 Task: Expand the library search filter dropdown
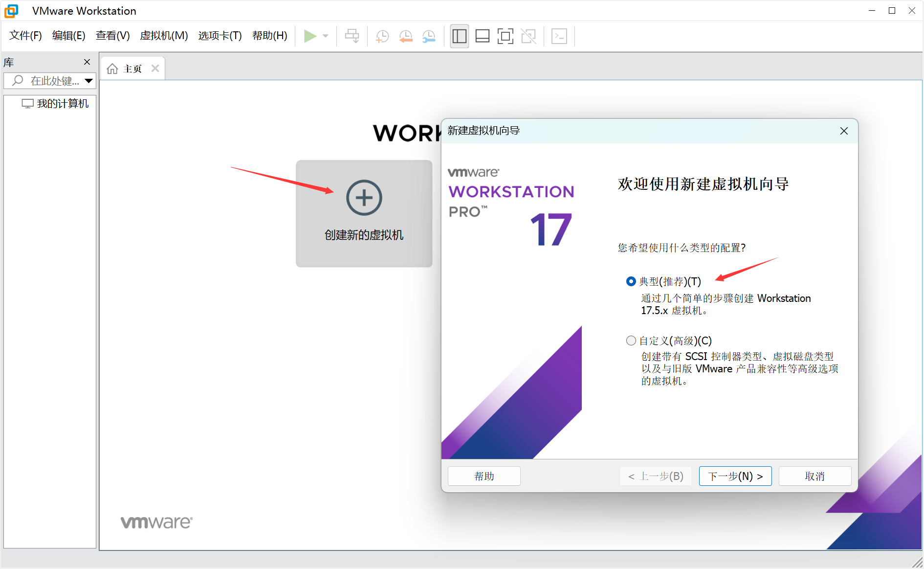pyautogui.click(x=89, y=81)
